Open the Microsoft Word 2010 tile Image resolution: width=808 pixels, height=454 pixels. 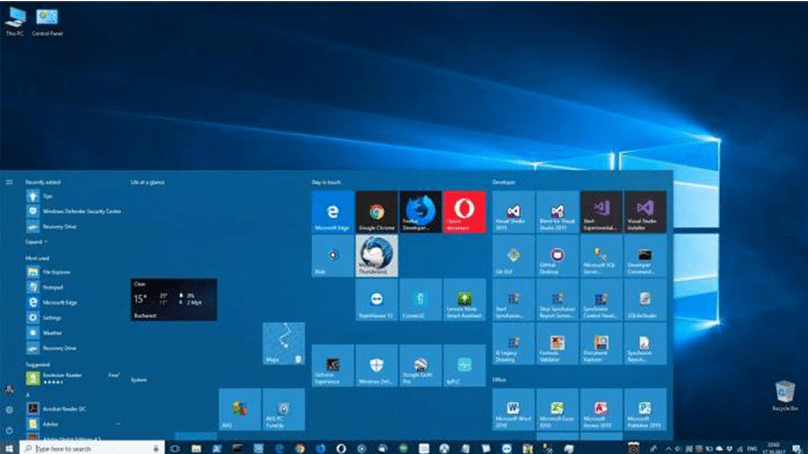point(513,410)
